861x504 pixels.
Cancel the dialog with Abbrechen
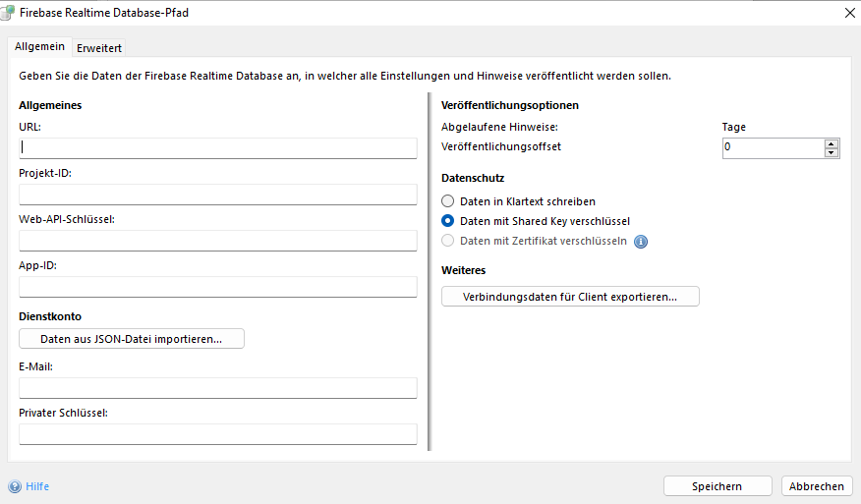(x=817, y=486)
